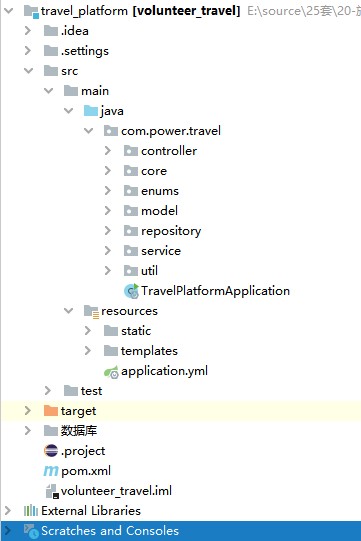The image size is (361, 541).
Task: Collapse the com.power.travel package
Action: (x=89, y=131)
